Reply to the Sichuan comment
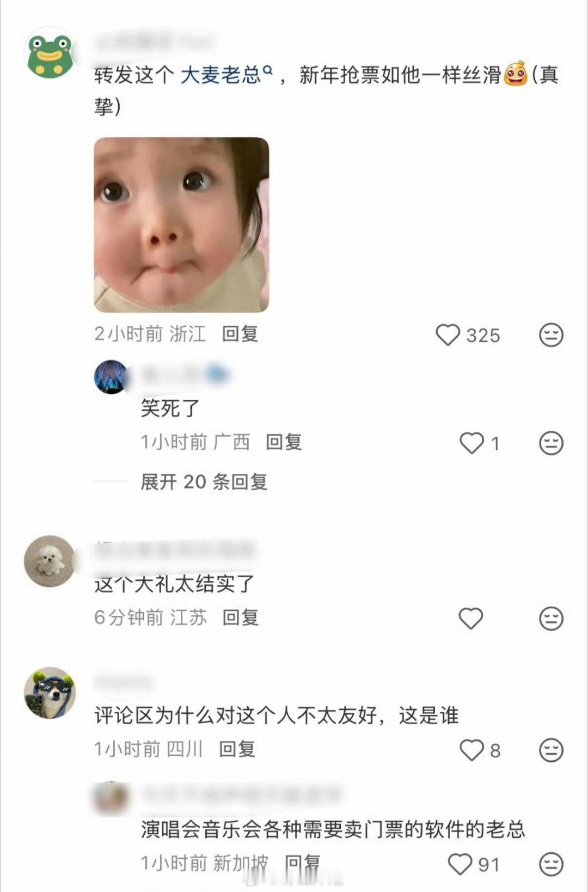 (x=237, y=749)
